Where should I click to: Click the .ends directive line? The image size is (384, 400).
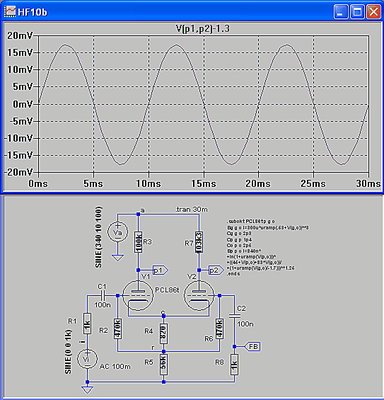(x=233, y=274)
